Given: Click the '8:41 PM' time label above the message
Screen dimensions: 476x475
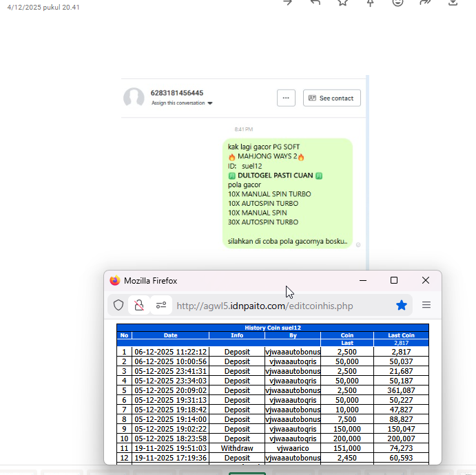Looking at the screenshot, I should 243,129.
